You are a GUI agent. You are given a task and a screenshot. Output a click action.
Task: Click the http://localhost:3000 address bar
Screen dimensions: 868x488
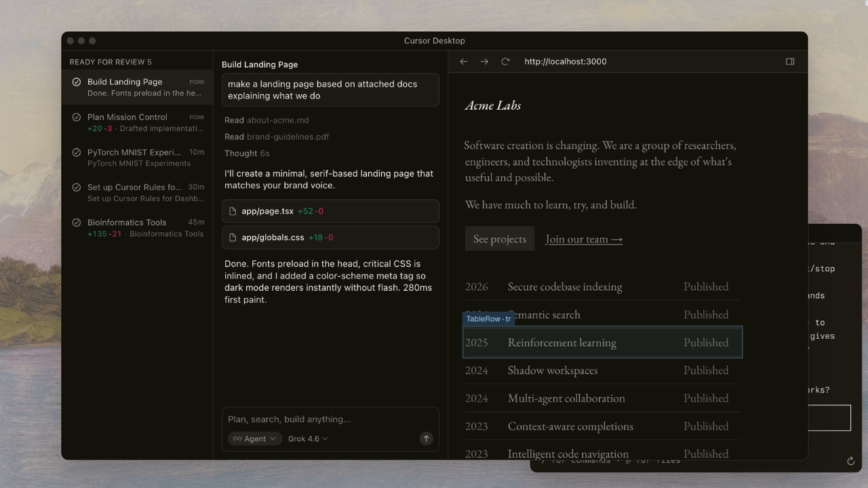click(x=566, y=62)
